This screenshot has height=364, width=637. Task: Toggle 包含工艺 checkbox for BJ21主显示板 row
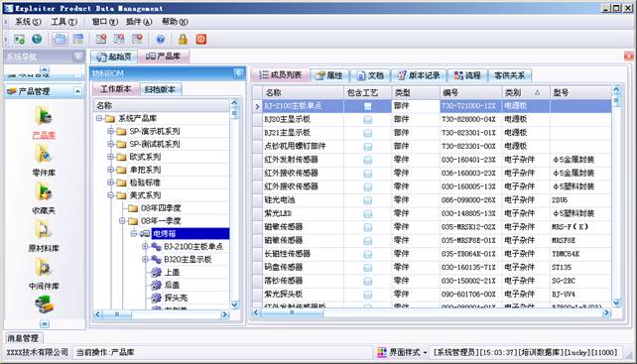(368, 133)
